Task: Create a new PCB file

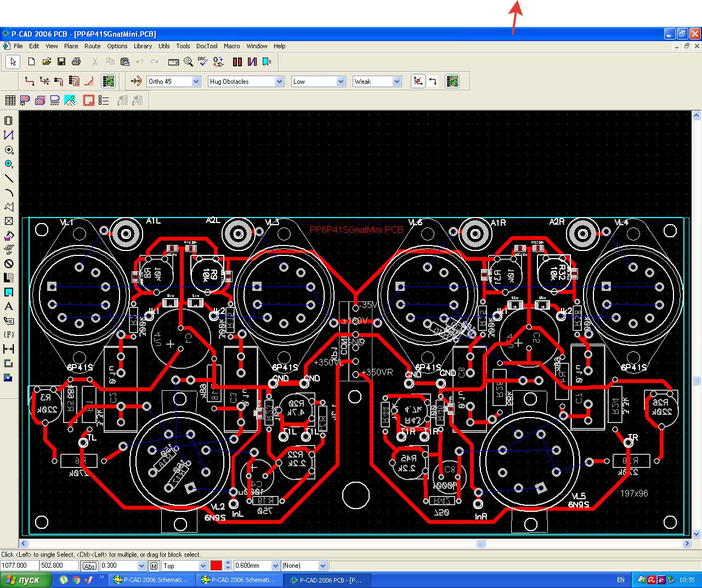Action: [31, 62]
